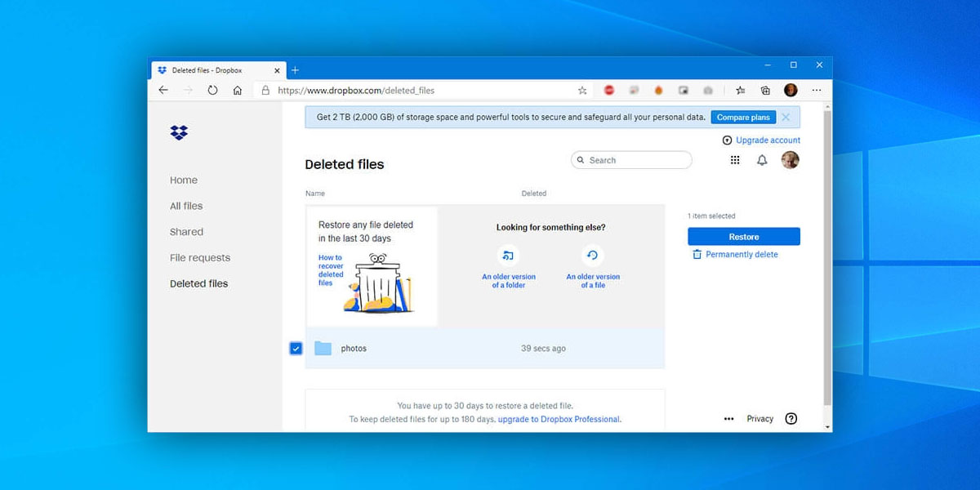Click the camera extension icon
This screenshot has width=980, height=490.
coord(708,91)
